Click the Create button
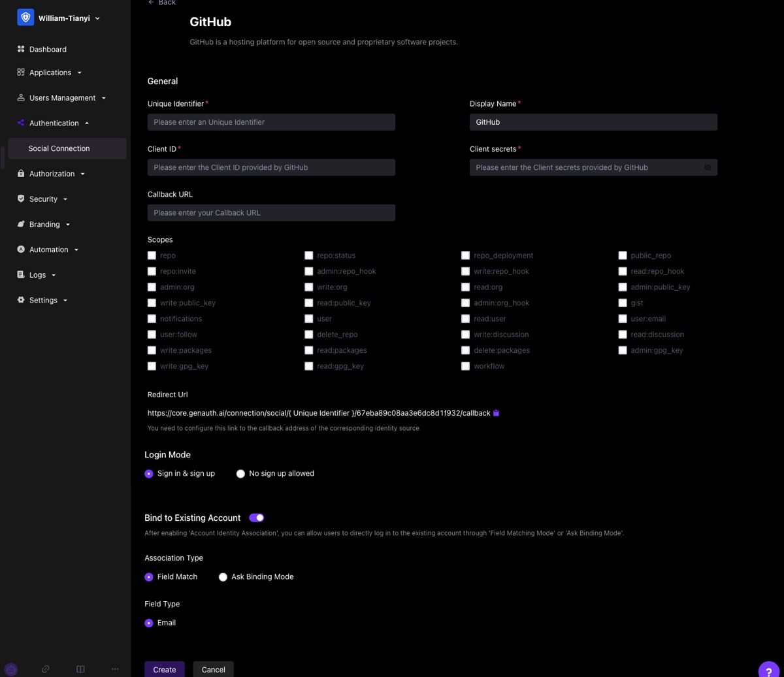This screenshot has width=784, height=677. [x=165, y=669]
